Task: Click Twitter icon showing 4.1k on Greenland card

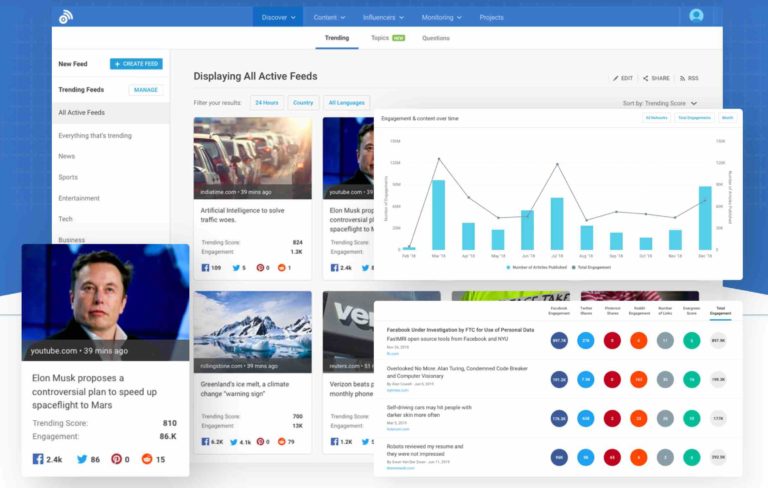Action: [x=234, y=441]
